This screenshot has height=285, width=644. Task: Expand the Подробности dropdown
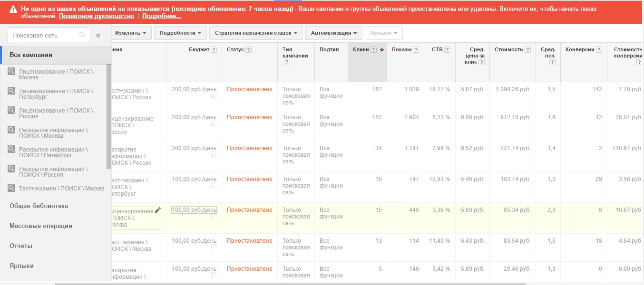coord(180,33)
